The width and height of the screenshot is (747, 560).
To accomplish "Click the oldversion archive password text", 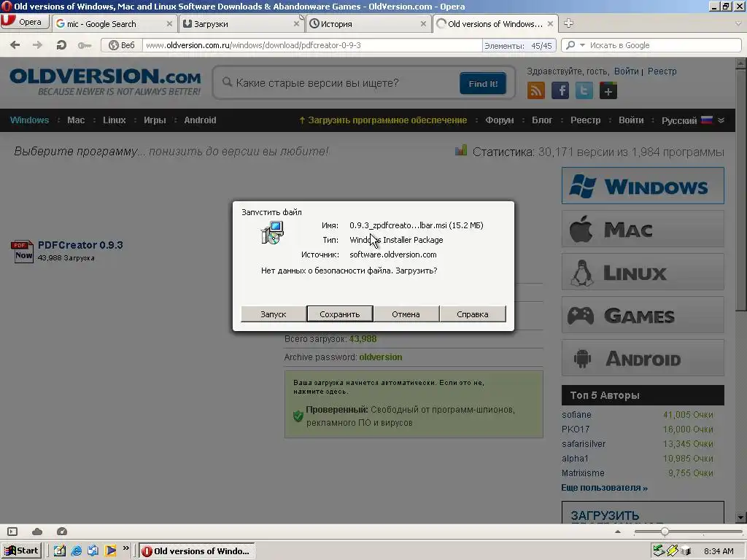I will pyautogui.click(x=381, y=357).
